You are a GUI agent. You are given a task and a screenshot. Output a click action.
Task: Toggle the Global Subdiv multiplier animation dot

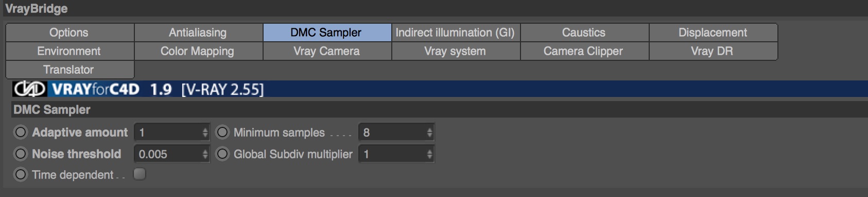pos(222,154)
